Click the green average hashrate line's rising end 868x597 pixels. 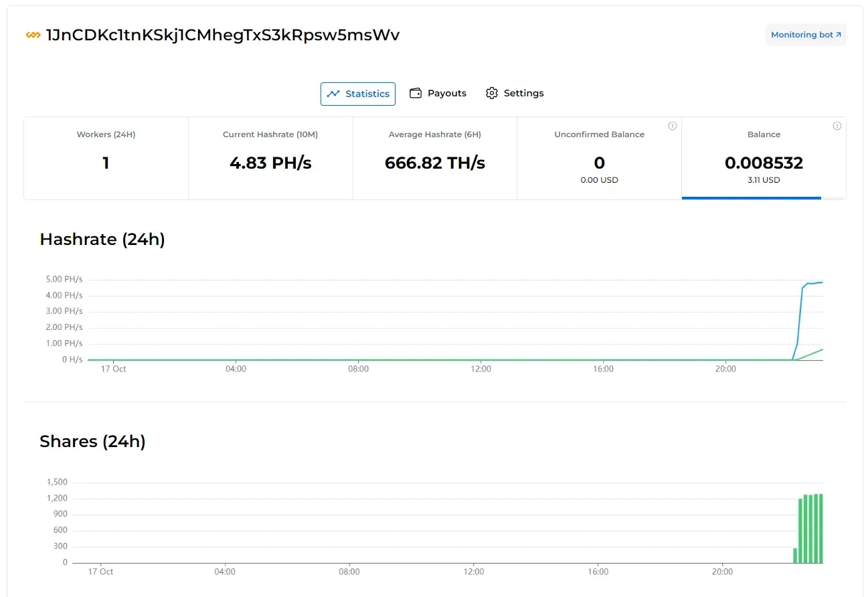click(x=819, y=351)
